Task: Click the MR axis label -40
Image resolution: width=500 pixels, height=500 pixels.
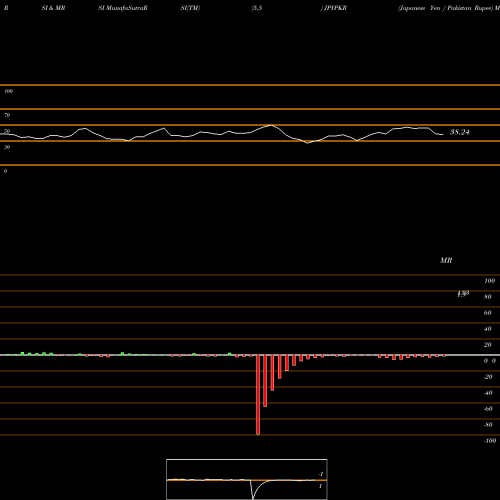Action: click(x=488, y=393)
